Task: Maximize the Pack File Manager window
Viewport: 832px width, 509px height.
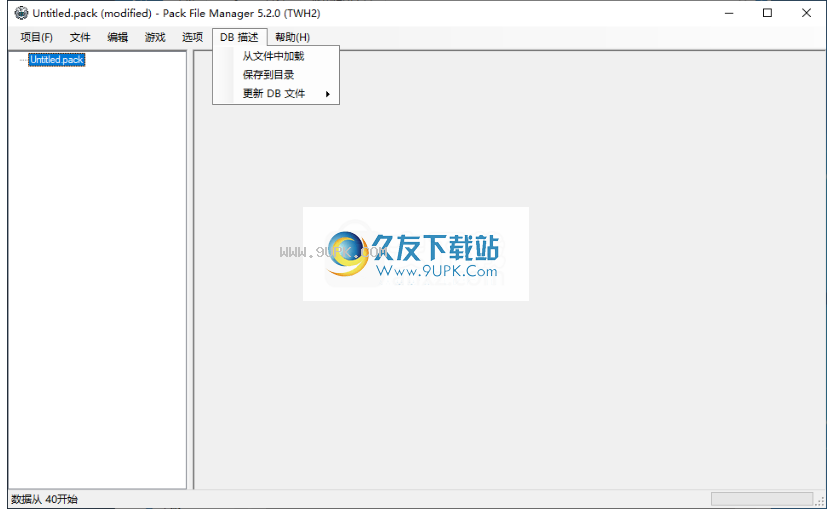Action: tap(767, 13)
